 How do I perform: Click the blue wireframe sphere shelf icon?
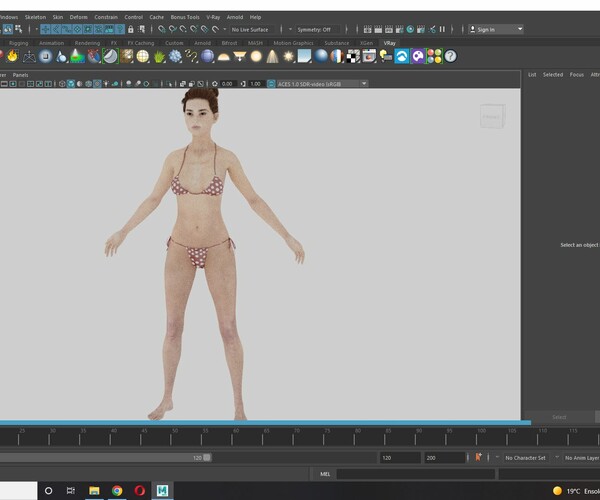[x=207, y=56]
